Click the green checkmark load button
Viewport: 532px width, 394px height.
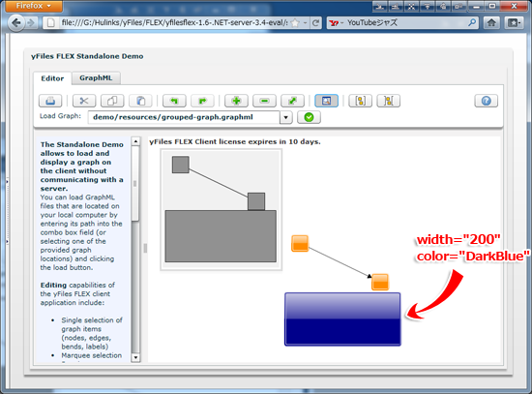[309, 117]
